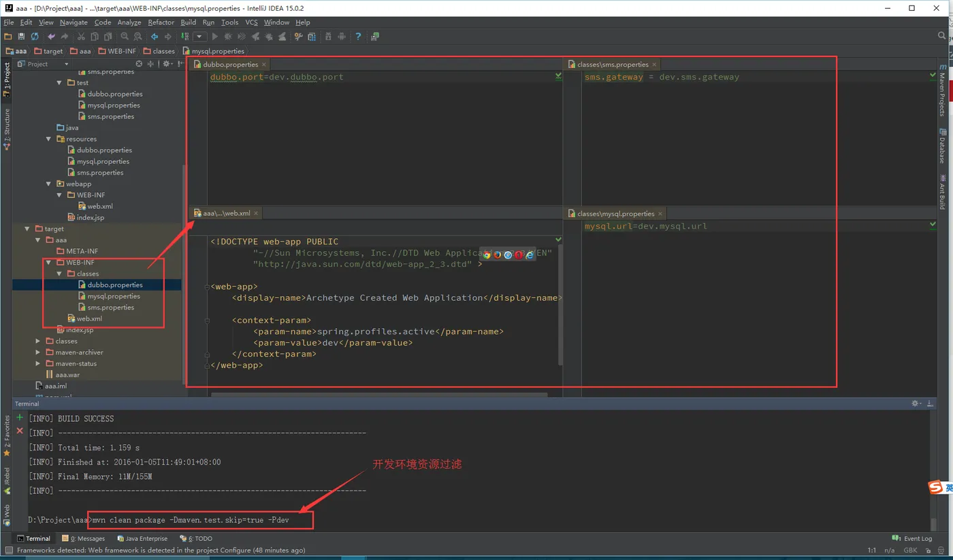Click the Replace toolbar icon
This screenshot has height=560, width=953.
click(x=138, y=37)
